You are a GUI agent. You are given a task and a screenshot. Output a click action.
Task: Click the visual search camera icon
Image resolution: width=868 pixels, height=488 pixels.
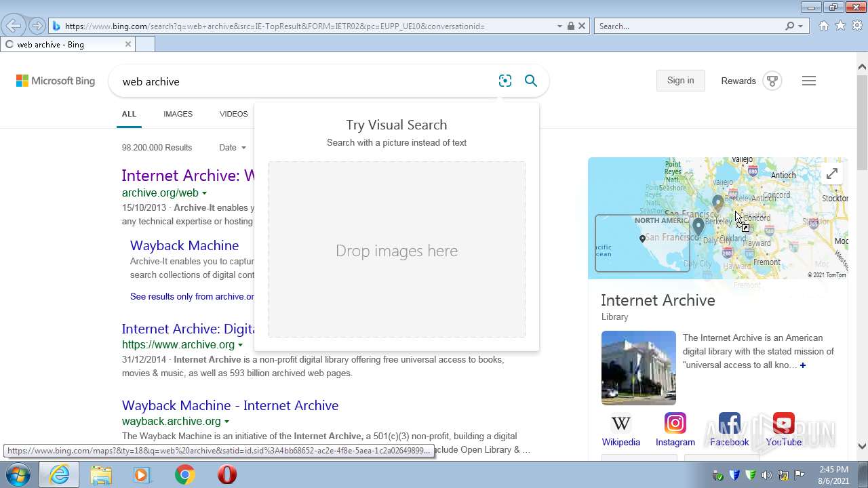point(505,81)
